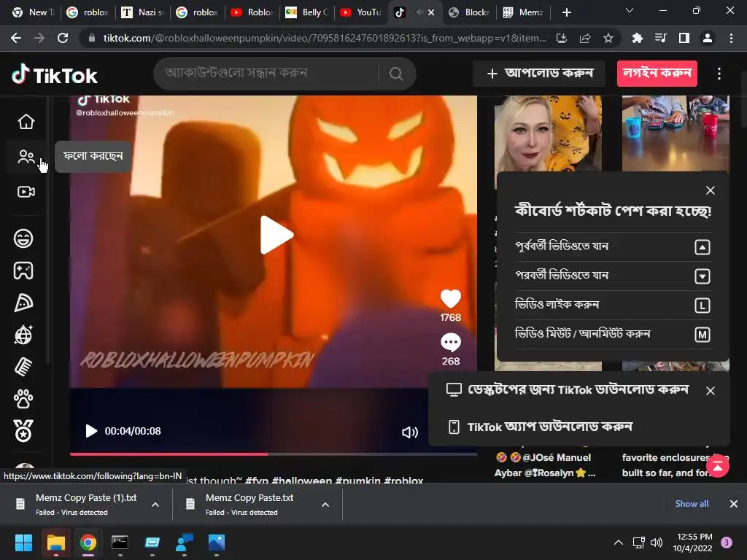Screen dimensions: 747x560
Task: Select the Sports medal category icon
Action: pyautogui.click(x=23, y=430)
